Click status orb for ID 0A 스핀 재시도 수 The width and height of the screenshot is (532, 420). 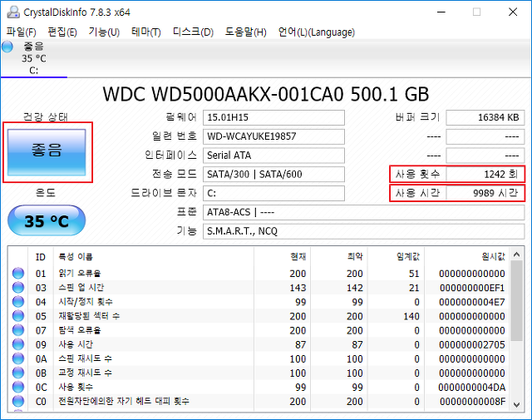coord(18,359)
